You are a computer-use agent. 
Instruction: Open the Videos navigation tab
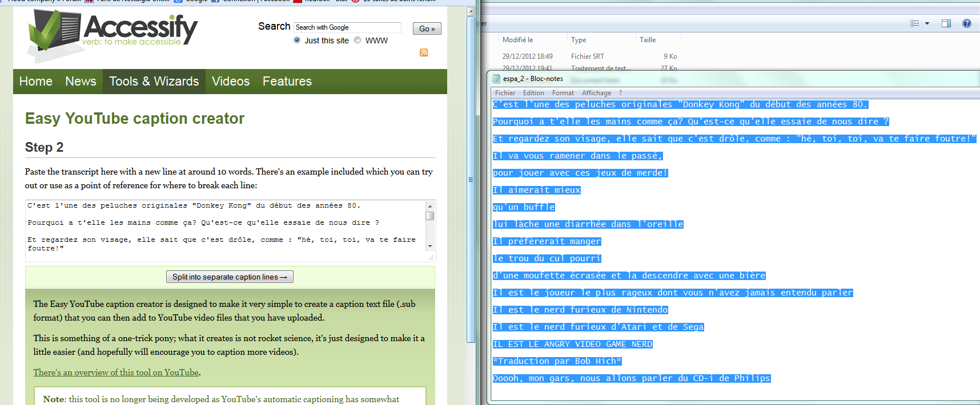231,82
